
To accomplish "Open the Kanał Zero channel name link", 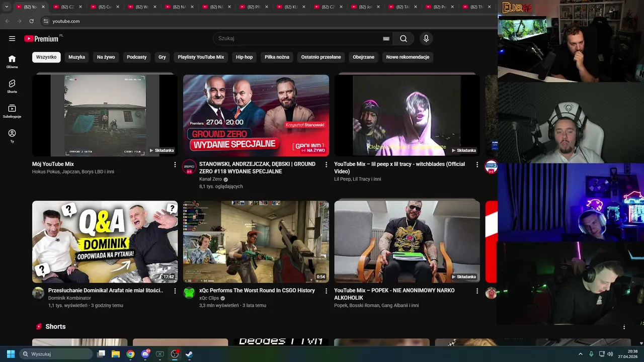I will pos(210,179).
